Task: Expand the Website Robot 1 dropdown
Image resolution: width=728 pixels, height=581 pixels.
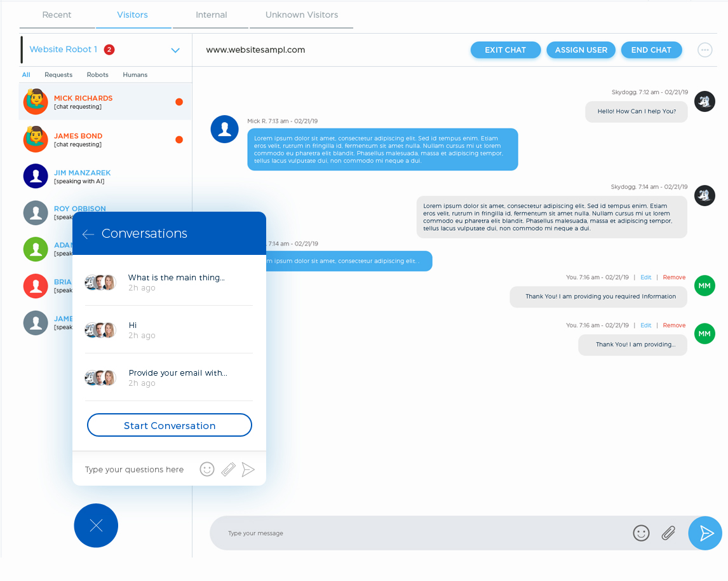Action: 175,50
